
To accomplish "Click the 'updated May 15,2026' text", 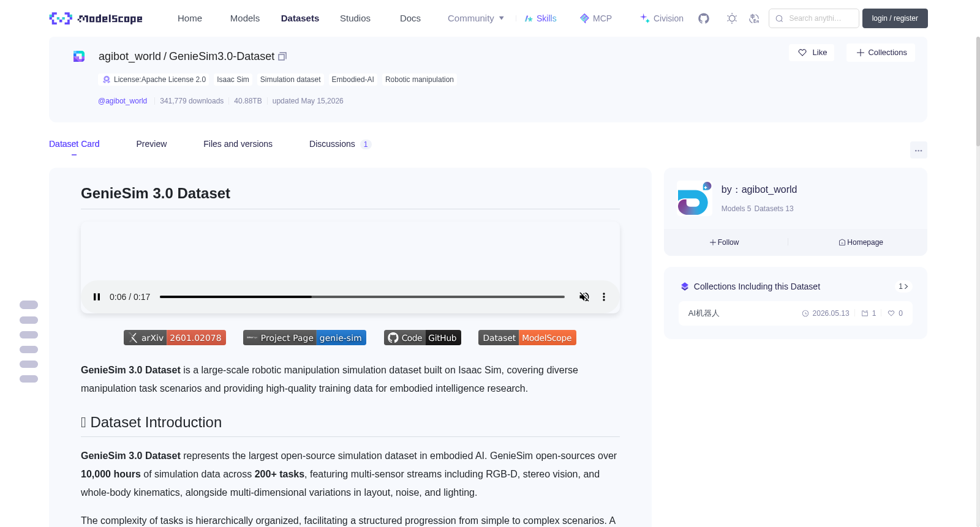I will coord(307,101).
